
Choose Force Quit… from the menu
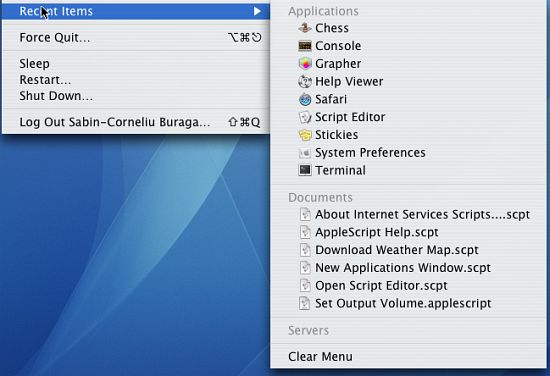pos(136,38)
